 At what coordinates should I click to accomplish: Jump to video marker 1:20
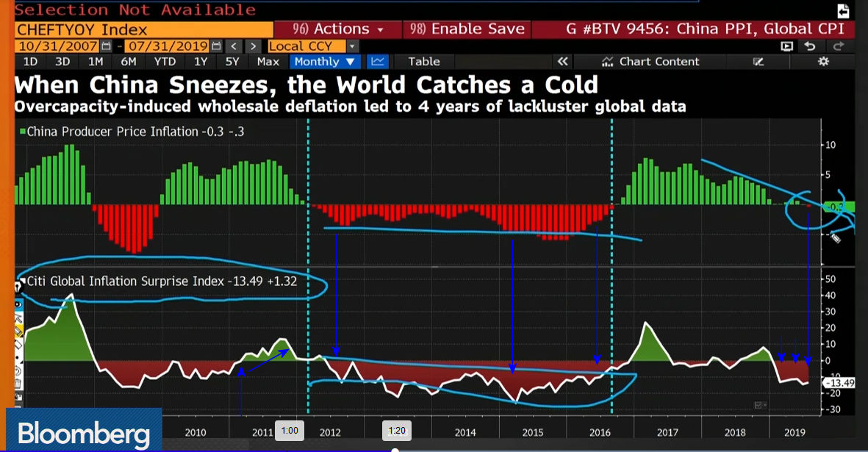[397, 431]
